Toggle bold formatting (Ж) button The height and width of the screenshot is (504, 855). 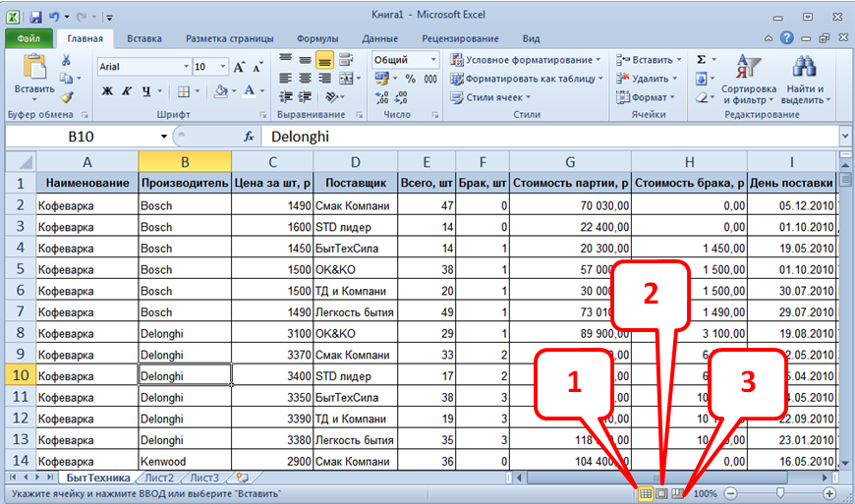[x=107, y=91]
